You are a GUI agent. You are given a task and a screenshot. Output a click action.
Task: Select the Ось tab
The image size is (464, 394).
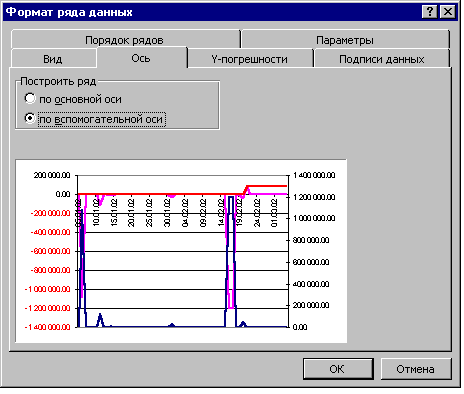coord(141,58)
